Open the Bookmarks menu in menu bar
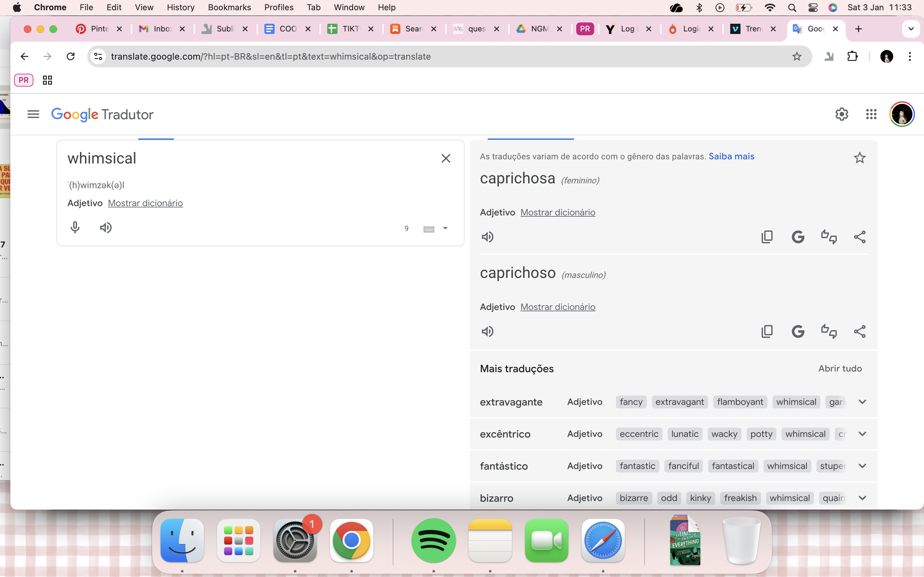 (x=229, y=7)
